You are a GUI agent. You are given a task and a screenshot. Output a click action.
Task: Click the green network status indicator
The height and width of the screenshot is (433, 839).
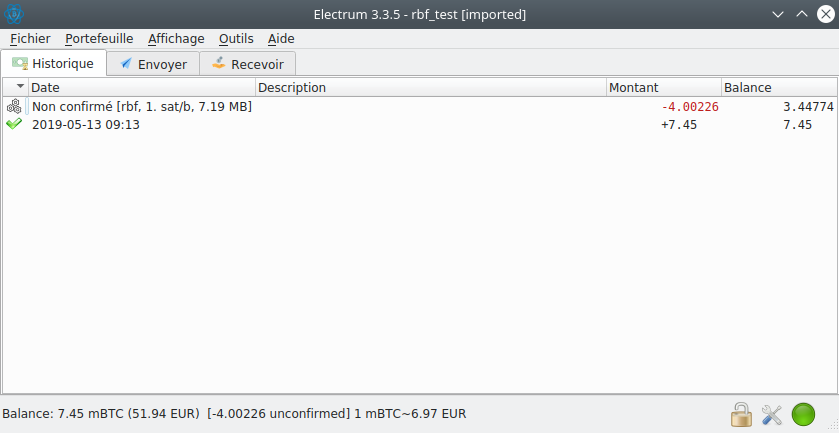pyautogui.click(x=803, y=414)
